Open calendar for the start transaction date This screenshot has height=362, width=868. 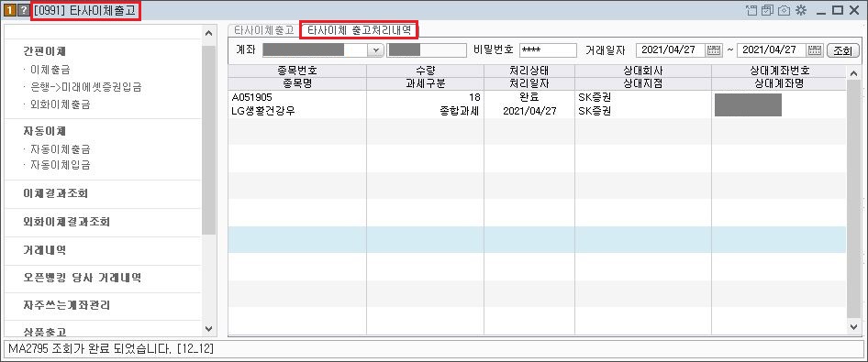(714, 50)
